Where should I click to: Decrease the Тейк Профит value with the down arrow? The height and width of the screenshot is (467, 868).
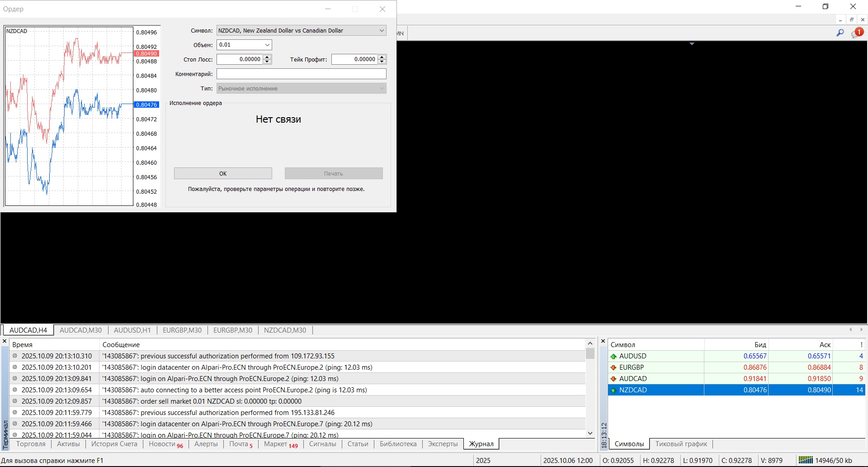[382, 62]
